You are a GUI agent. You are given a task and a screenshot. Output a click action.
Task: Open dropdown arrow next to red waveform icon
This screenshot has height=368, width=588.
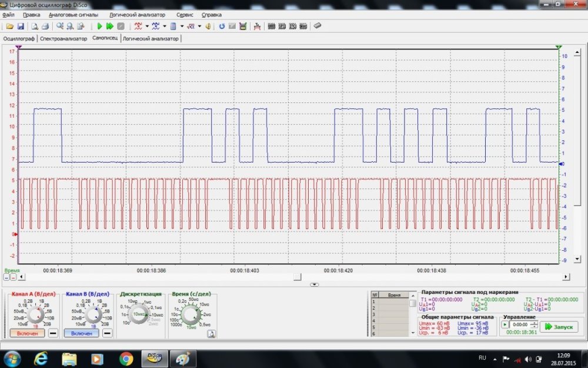tap(146, 26)
